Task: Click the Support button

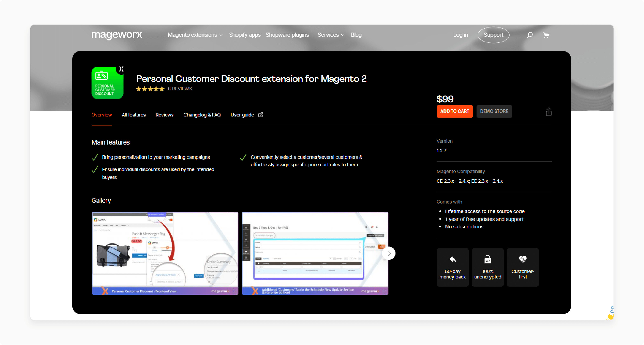Action: coord(493,35)
